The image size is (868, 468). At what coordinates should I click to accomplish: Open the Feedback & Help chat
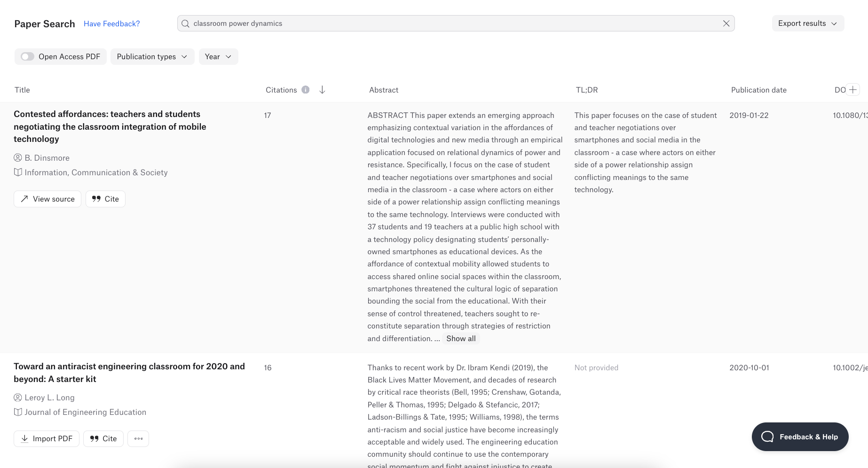[800, 437]
